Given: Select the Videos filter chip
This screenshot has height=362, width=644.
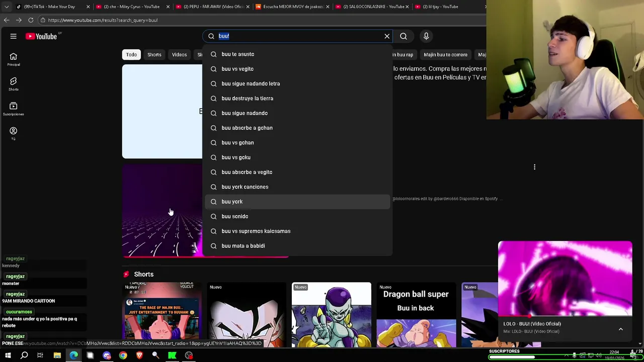Looking at the screenshot, I should tap(179, 55).
